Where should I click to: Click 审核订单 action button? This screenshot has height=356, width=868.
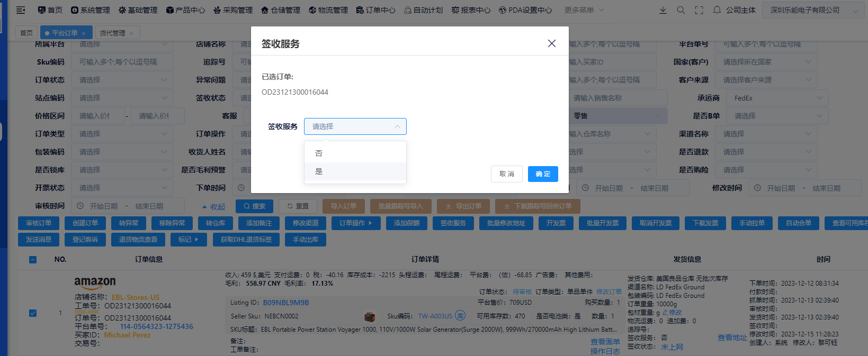click(x=39, y=223)
